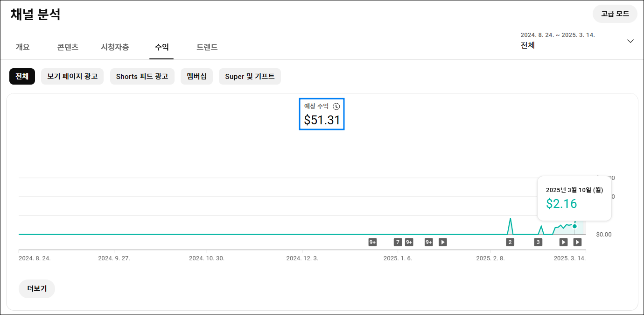
Task: Go to the 시청자층 tab
Action: click(x=115, y=47)
